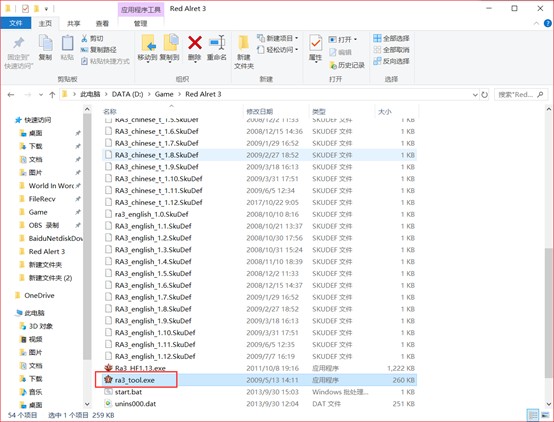Click the Paste icon in ribbon
This screenshot has height=422, width=554.
(67, 43)
